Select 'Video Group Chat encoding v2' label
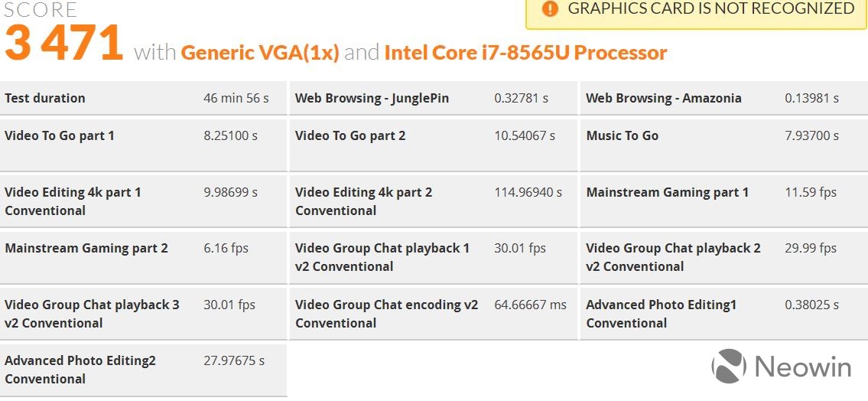 pos(387,305)
